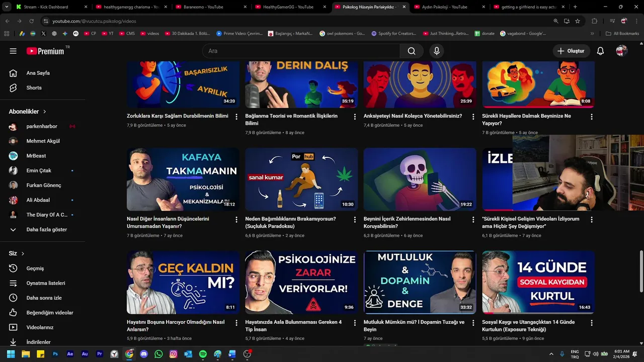Open Photoshop from the taskbar
This screenshot has height=362, width=644.
pos(55,354)
